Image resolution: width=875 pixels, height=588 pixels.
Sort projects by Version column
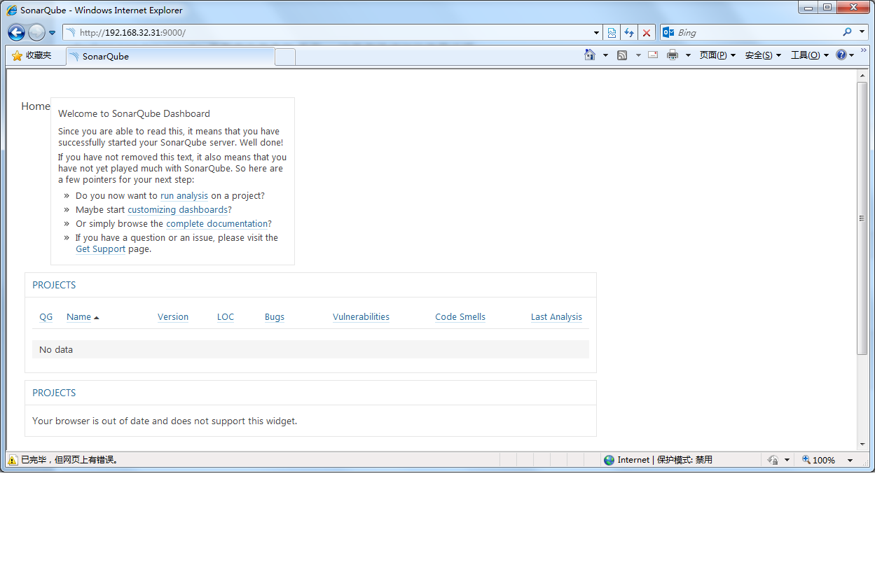pyautogui.click(x=173, y=317)
